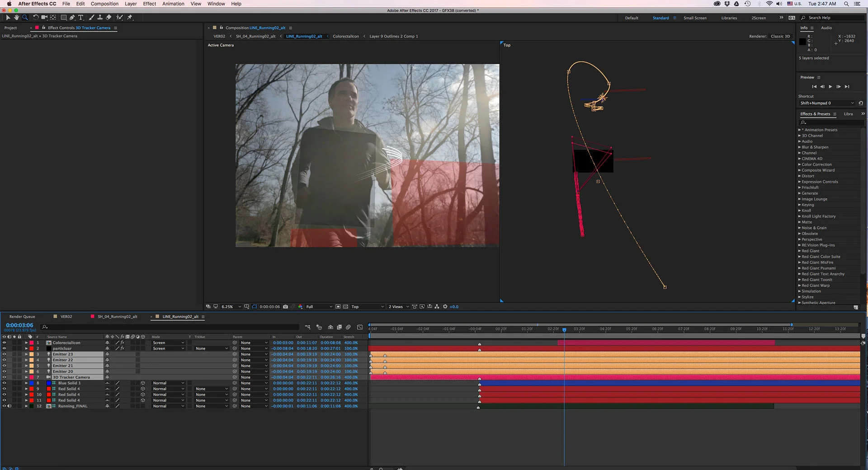Screen dimensions: 868x470
Task: Select the Pan Behind anchor point tool
Action: click(53, 17)
